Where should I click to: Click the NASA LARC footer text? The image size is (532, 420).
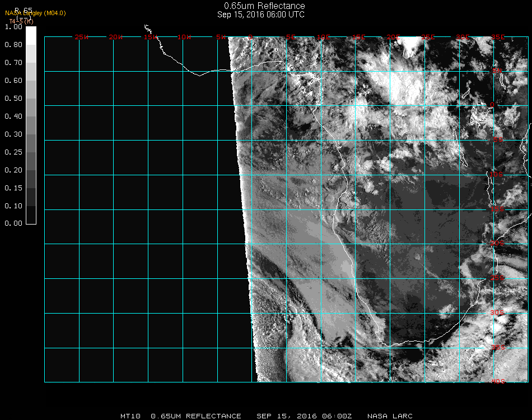(390, 416)
